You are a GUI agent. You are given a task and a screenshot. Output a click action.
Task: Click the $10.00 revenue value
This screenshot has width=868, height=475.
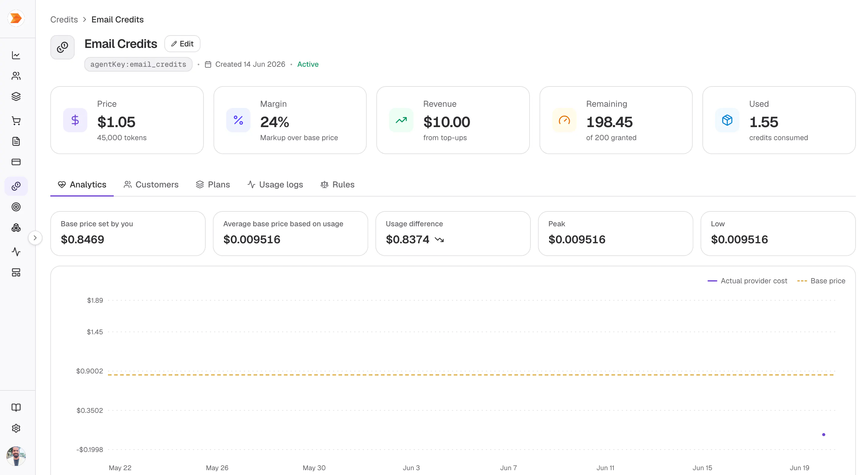click(447, 122)
